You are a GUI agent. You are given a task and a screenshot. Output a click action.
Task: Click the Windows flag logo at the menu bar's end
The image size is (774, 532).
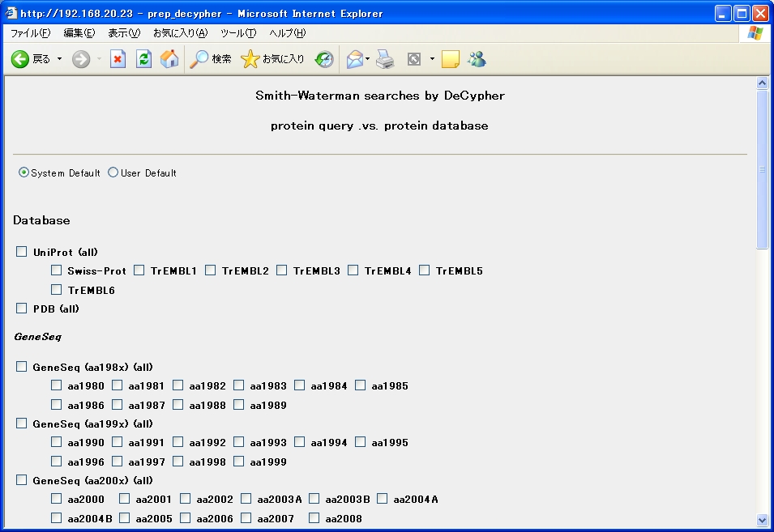tap(755, 33)
